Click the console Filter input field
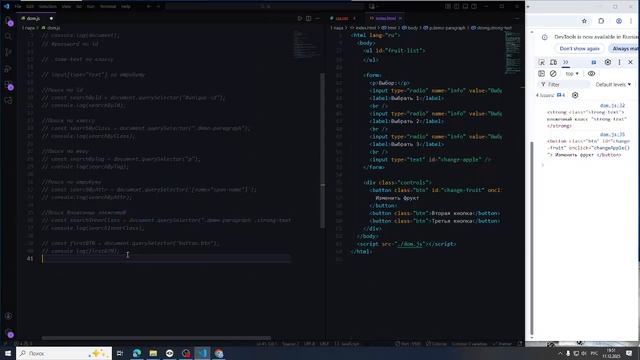Image resolution: width=640 pixels, height=360 pixels. coord(565,84)
